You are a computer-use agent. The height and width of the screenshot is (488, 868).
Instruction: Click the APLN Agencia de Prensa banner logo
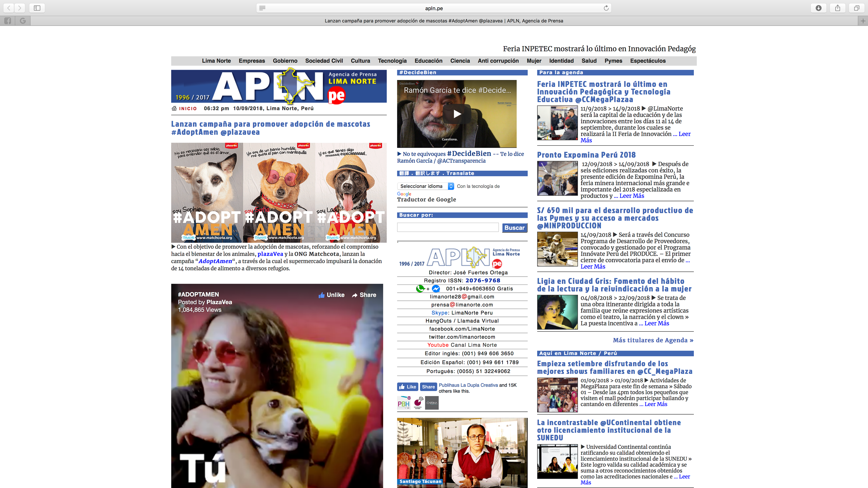279,86
